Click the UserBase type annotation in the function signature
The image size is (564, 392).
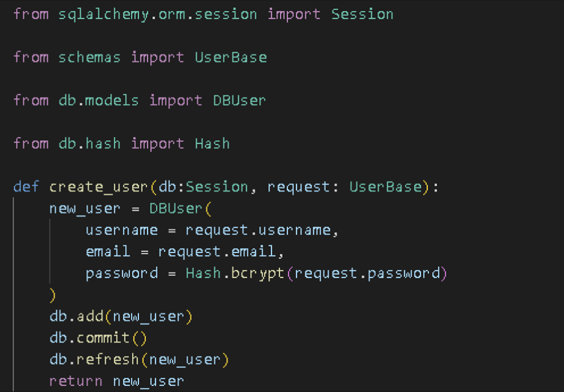pyautogui.click(x=385, y=187)
